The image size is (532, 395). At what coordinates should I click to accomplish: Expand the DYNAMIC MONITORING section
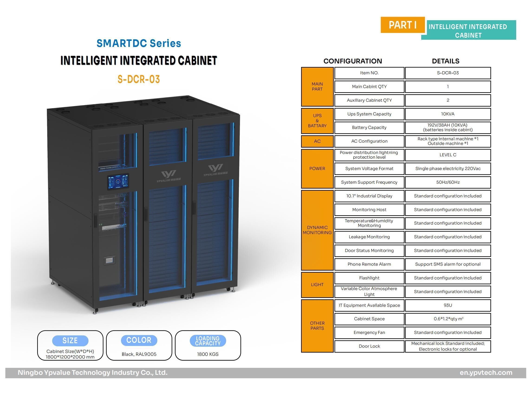click(317, 230)
